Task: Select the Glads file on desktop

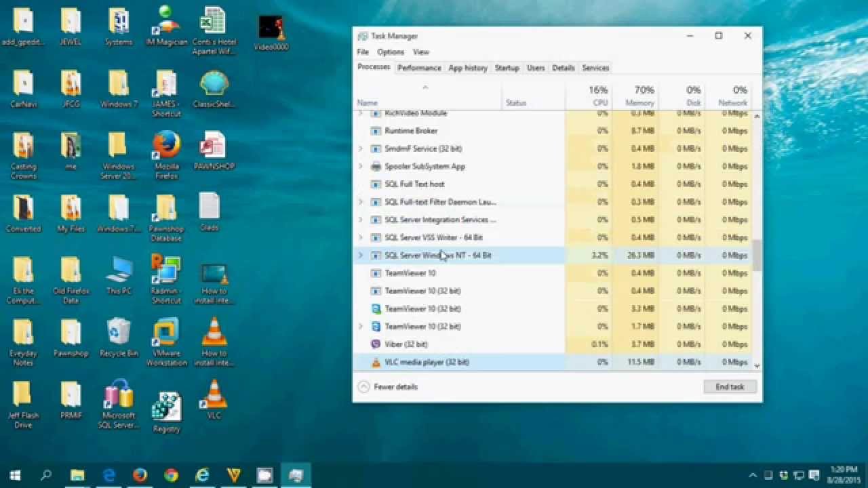Action: tap(210, 212)
